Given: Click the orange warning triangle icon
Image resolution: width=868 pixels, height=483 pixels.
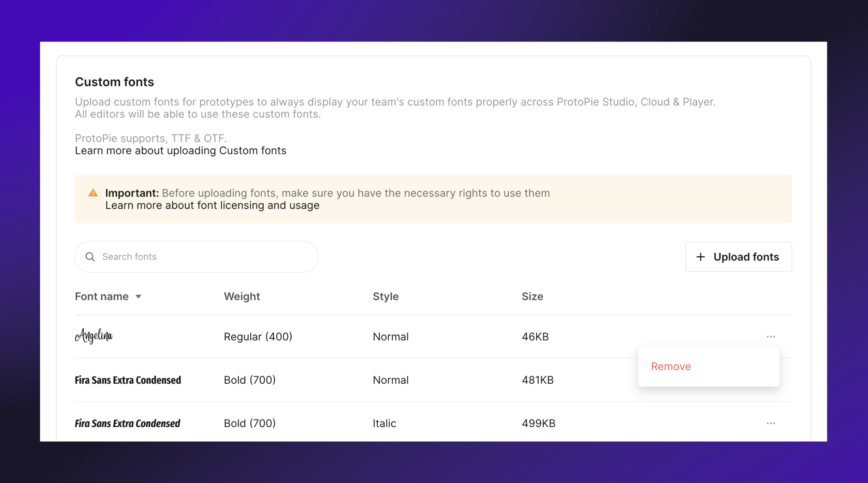Looking at the screenshot, I should point(93,193).
